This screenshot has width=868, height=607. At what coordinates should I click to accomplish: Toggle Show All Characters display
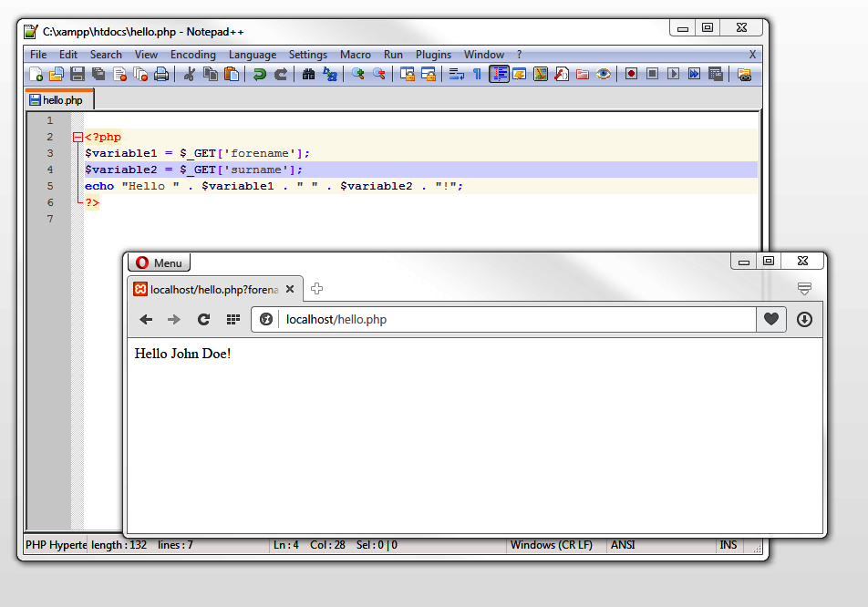478,74
